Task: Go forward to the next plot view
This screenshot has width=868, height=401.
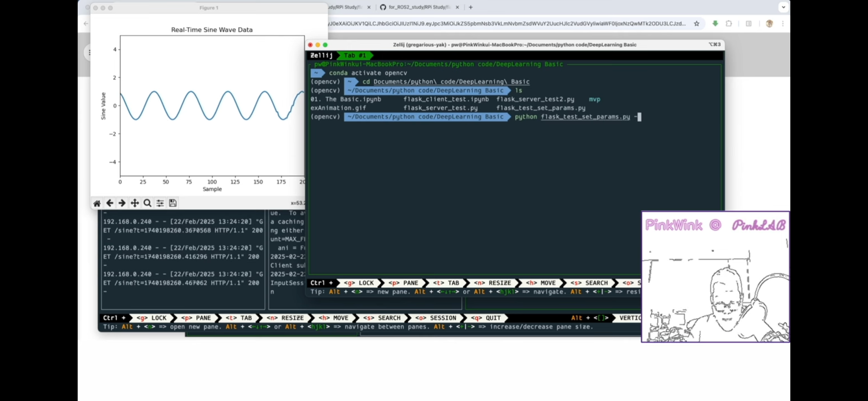Action: click(x=122, y=203)
